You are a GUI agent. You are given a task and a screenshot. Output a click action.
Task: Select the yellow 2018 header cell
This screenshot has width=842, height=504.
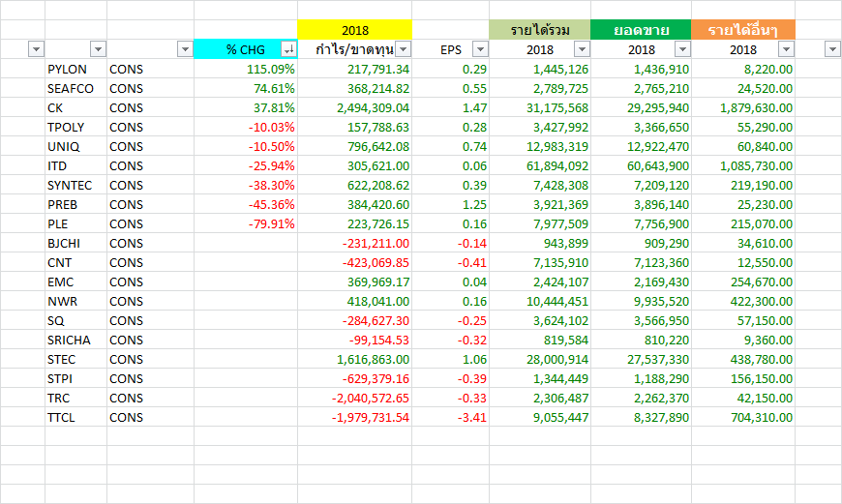coord(355,30)
